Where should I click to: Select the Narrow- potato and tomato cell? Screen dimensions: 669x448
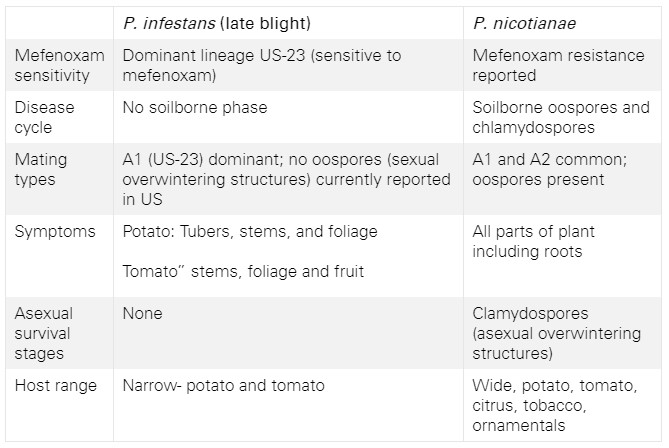224,385
